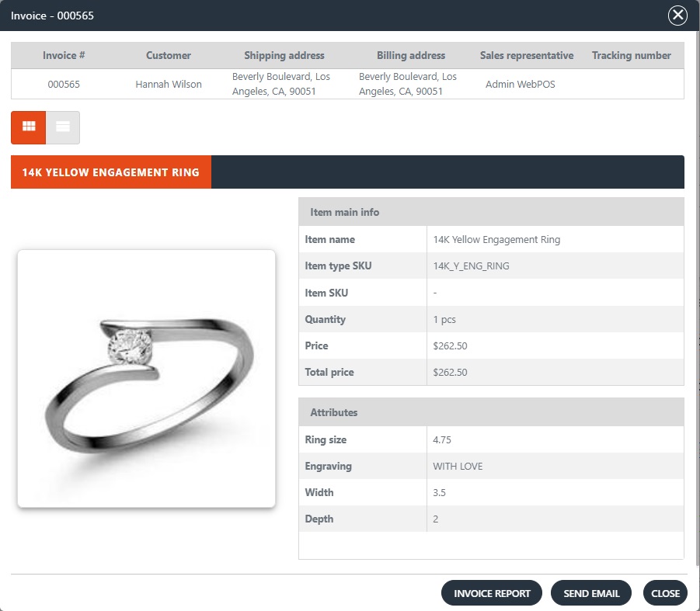
Task: Click the Sales representative column header
Action: (527, 56)
